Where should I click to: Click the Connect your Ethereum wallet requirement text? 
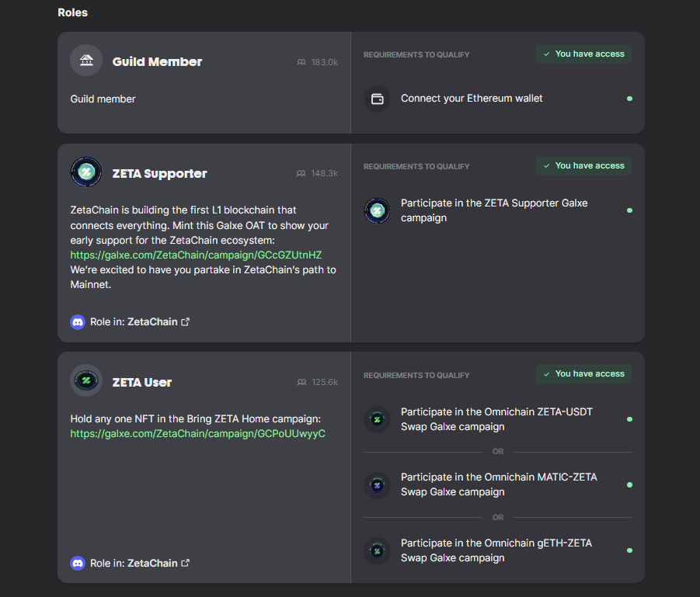472,98
